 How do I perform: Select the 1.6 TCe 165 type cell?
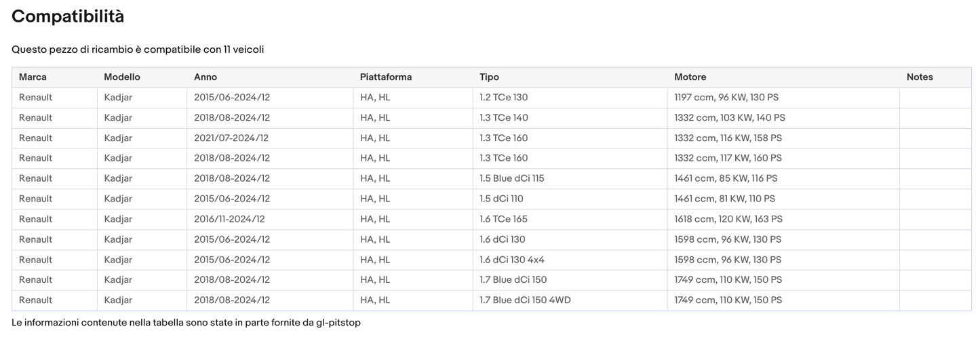503,219
